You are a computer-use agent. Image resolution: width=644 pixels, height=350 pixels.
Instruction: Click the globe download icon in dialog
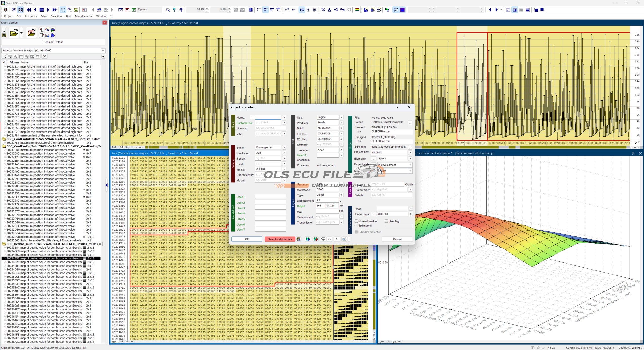(307, 239)
